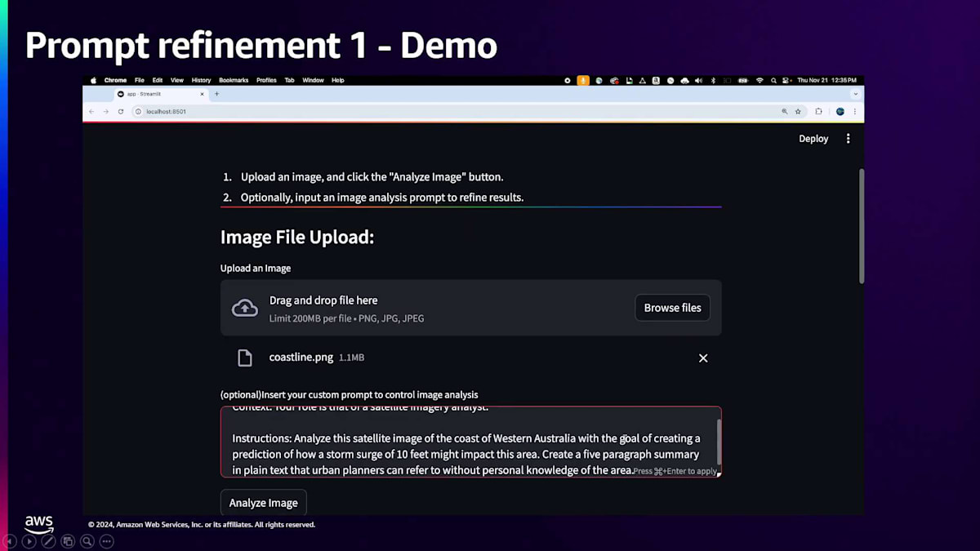The width and height of the screenshot is (980, 551).
Task: Show all slides from presentation controls
Action: point(68,540)
